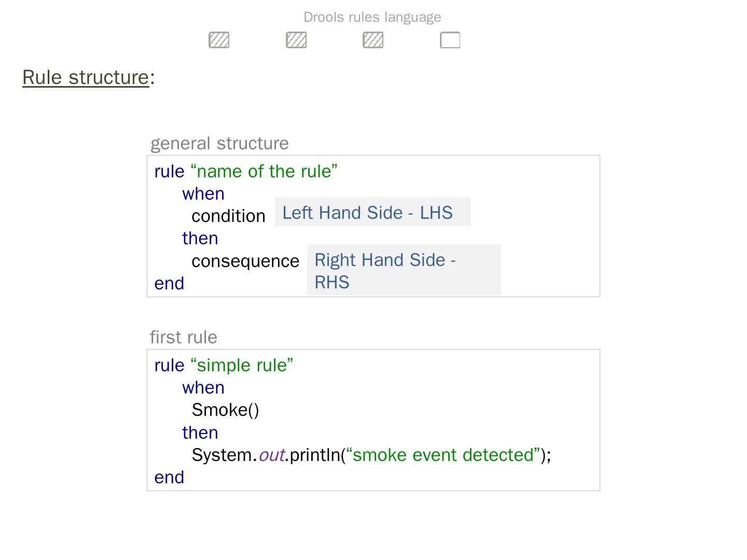Click the first hatched progress box
This screenshot has height=560, width=747.
tap(219, 40)
